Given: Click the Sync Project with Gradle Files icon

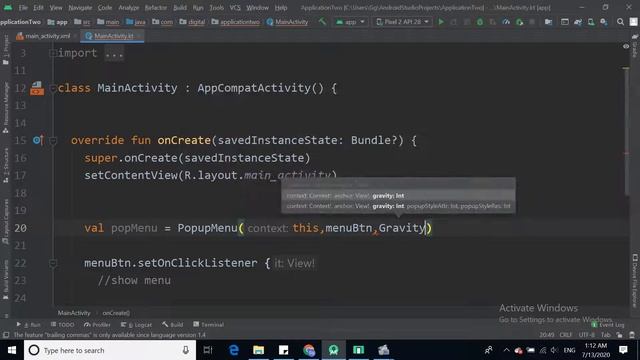Looking at the screenshot, I should pos(578,22).
